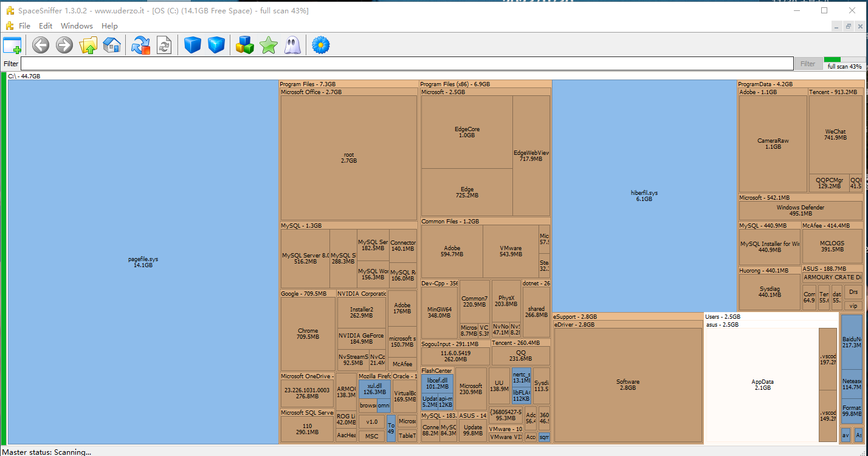Return to the home root view
The height and width of the screenshot is (456, 868).
coord(112,45)
